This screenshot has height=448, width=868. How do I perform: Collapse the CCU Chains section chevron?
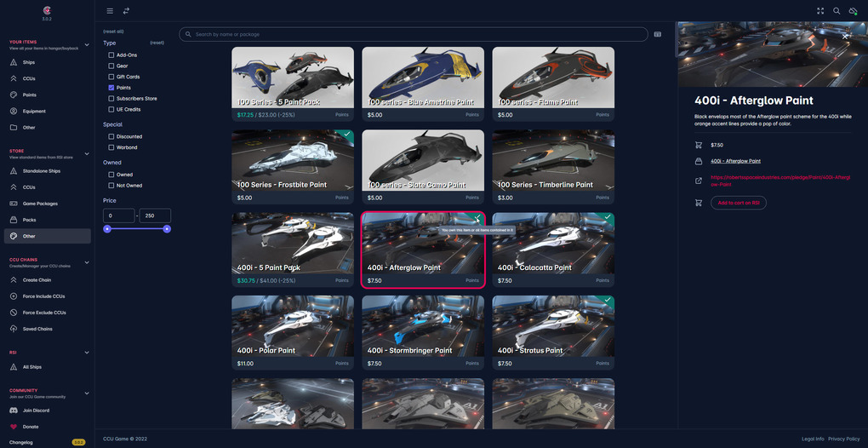coord(86,262)
